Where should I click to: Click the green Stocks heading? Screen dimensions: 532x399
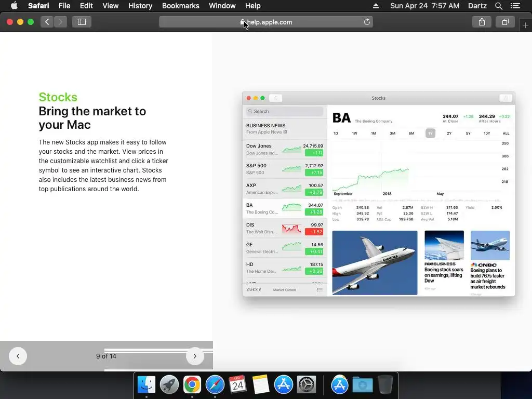[58, 97]
